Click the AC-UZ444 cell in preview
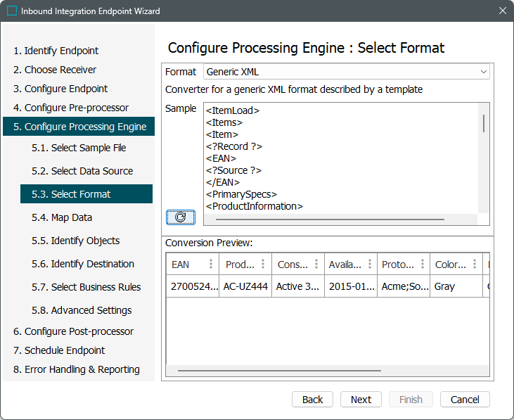Image resolution: width=514 pixels, height=420 pixels. (x=245, y=286)
